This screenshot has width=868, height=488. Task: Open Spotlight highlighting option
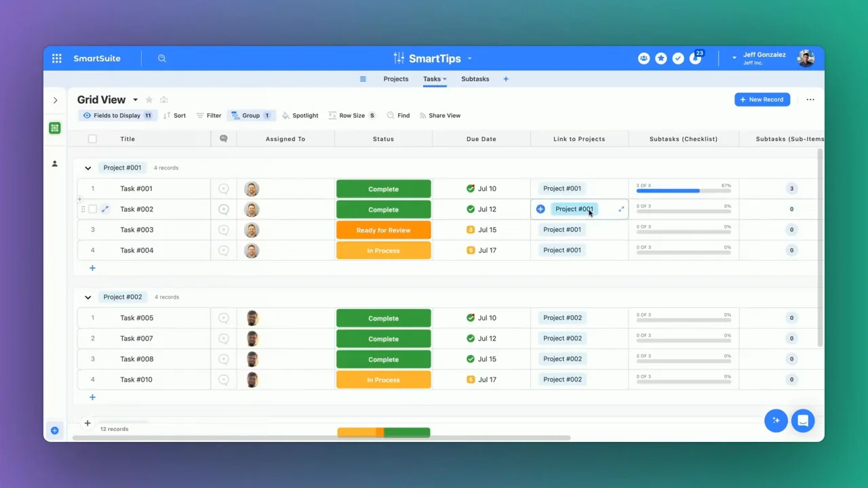[x=300, y=116]
